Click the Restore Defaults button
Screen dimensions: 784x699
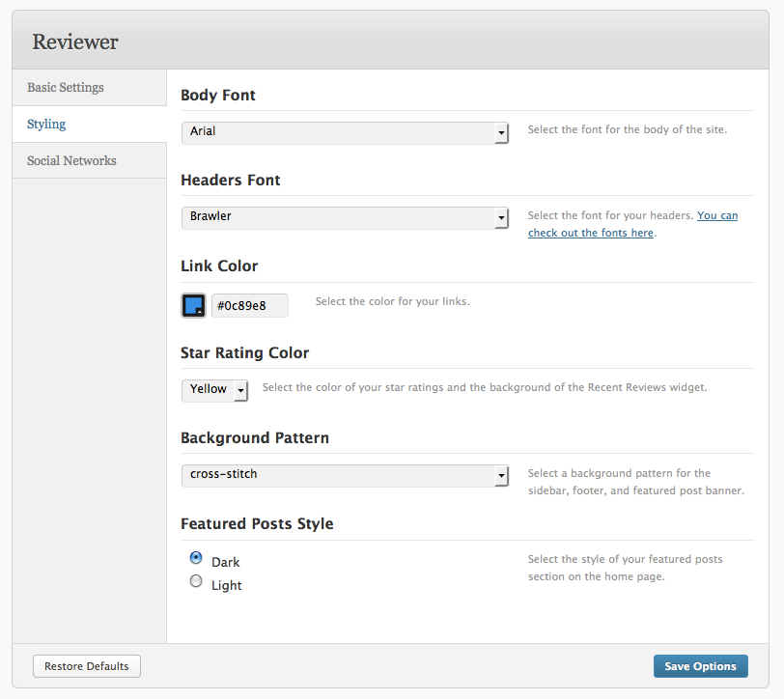(87, 666)
